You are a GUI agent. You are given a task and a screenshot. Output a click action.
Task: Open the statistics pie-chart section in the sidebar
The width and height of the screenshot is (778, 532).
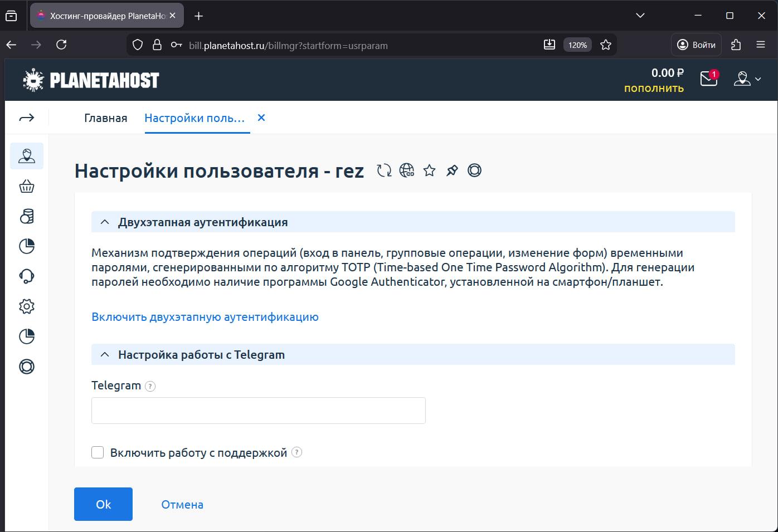[26, 246]
